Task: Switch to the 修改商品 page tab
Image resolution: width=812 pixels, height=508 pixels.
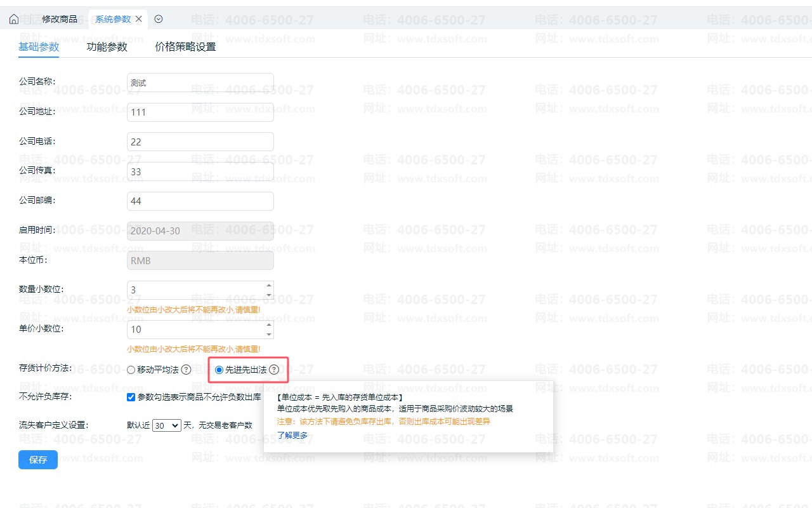Action: [60, 19]
